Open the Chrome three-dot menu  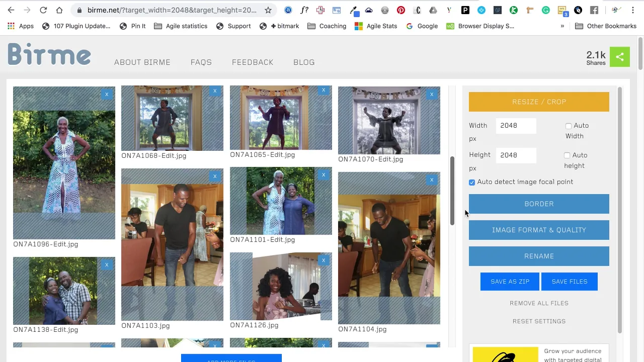(633, 10)
